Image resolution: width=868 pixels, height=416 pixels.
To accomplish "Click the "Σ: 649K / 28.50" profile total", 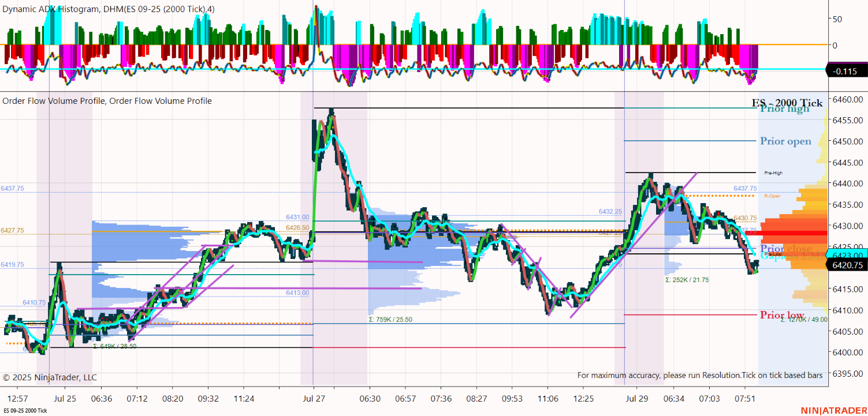I will pyautogui.click(x=114, y=346).
